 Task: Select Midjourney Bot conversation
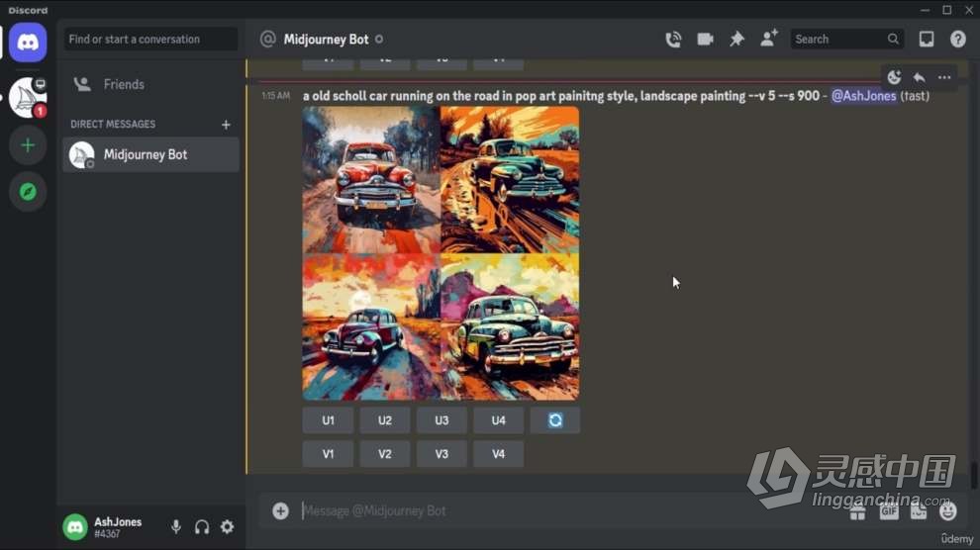tap(150, 155)
